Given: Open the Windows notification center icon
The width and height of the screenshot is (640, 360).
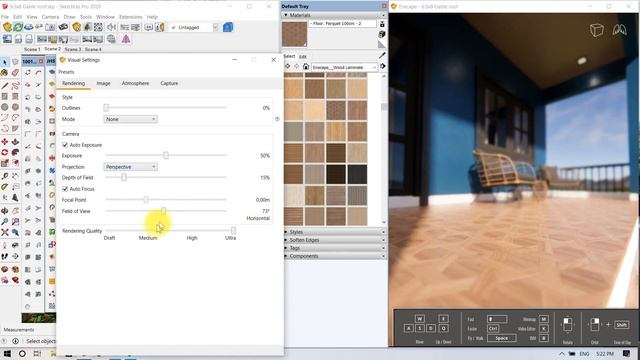Looking at the screenshot, I should (x=627, y=353).
